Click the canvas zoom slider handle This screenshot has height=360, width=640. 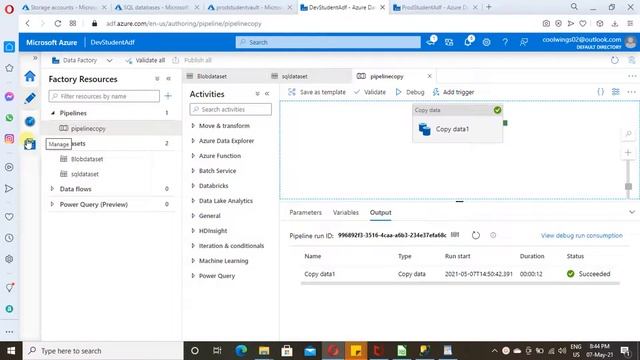(x=628, y=187)
